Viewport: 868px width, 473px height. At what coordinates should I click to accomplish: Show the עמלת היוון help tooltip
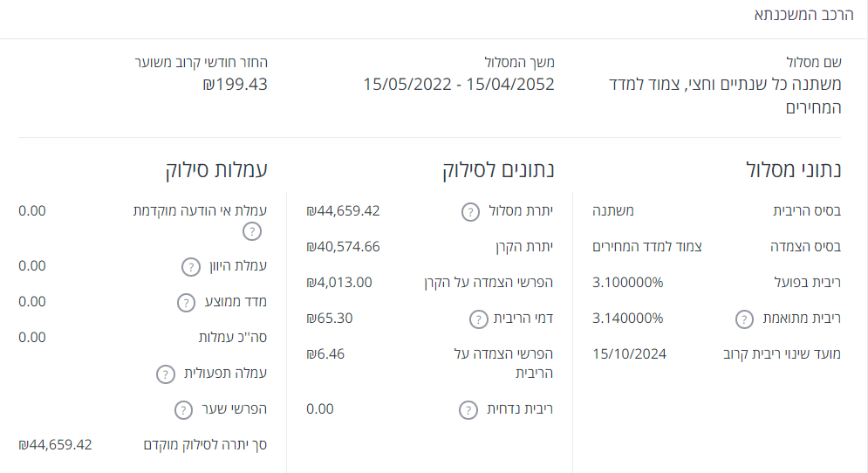(189, 266)
